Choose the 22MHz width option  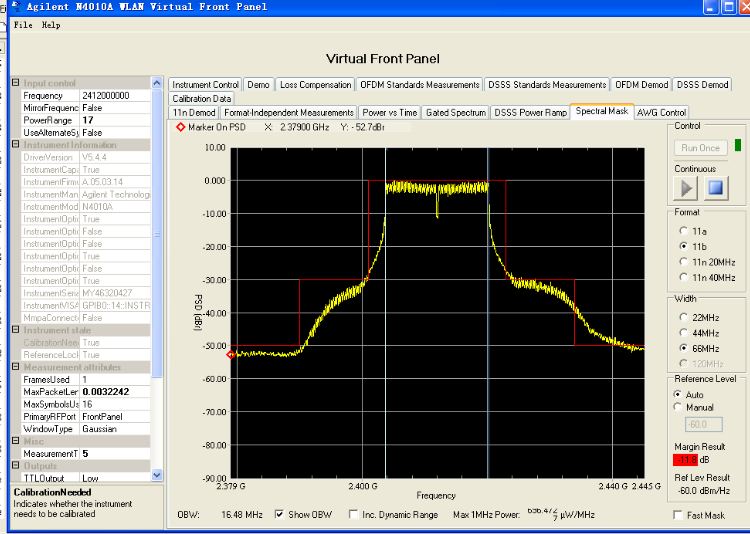(x=684, y=317)
